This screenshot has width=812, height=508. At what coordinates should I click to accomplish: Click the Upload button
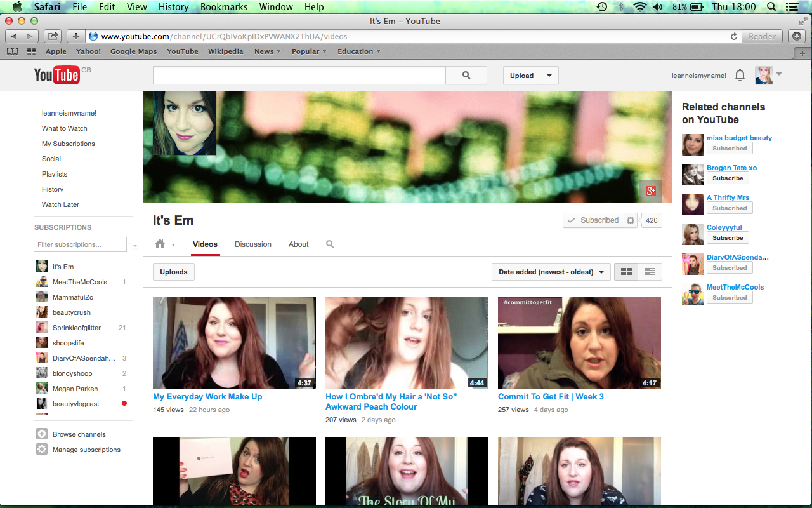point(521,76)
